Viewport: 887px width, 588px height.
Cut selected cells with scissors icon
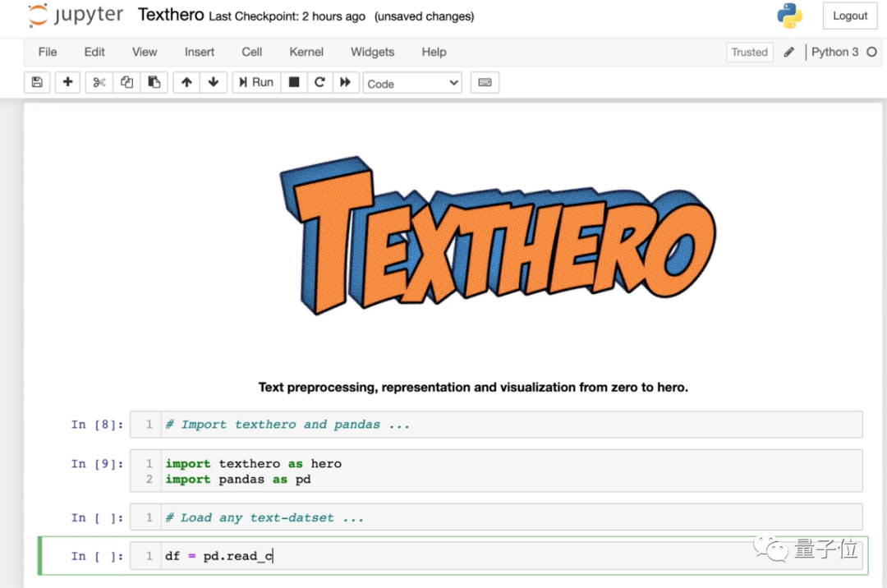coord(99,83)
